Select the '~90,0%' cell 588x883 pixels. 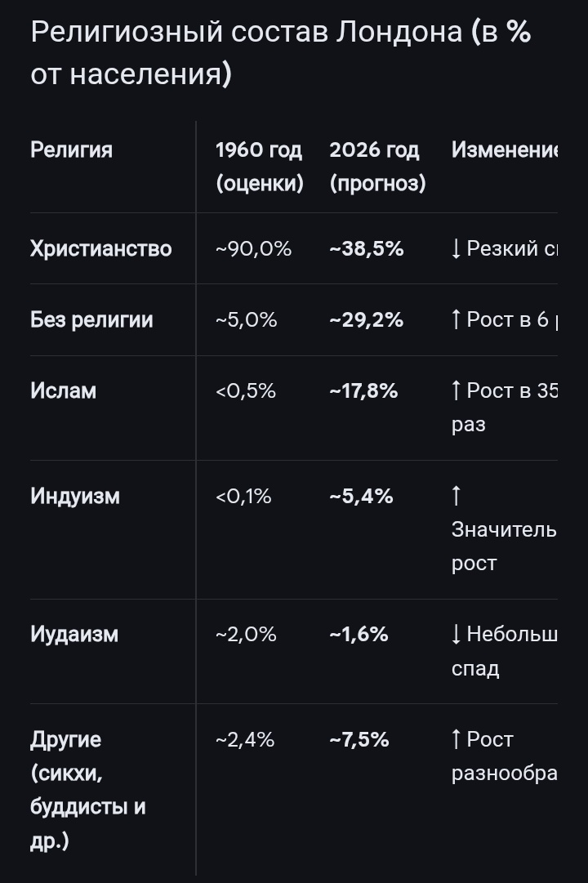(x=253, y=248)
